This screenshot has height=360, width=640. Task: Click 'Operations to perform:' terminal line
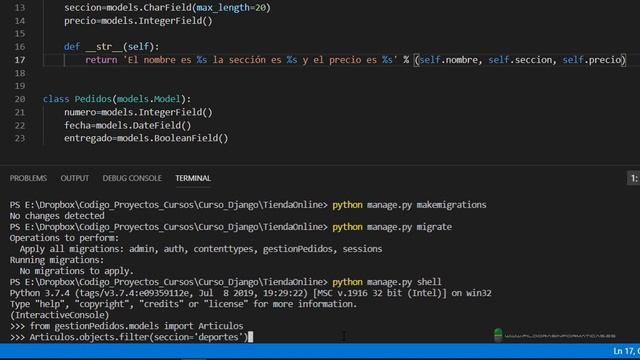tap(64, 238)
